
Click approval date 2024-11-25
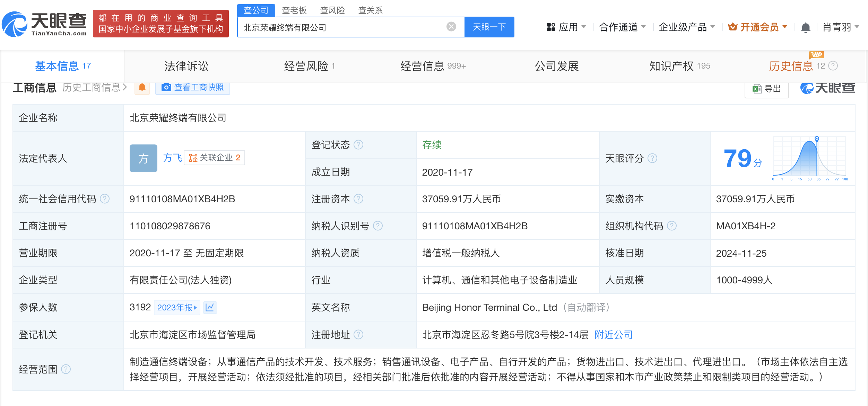click(x=741, y=253)
